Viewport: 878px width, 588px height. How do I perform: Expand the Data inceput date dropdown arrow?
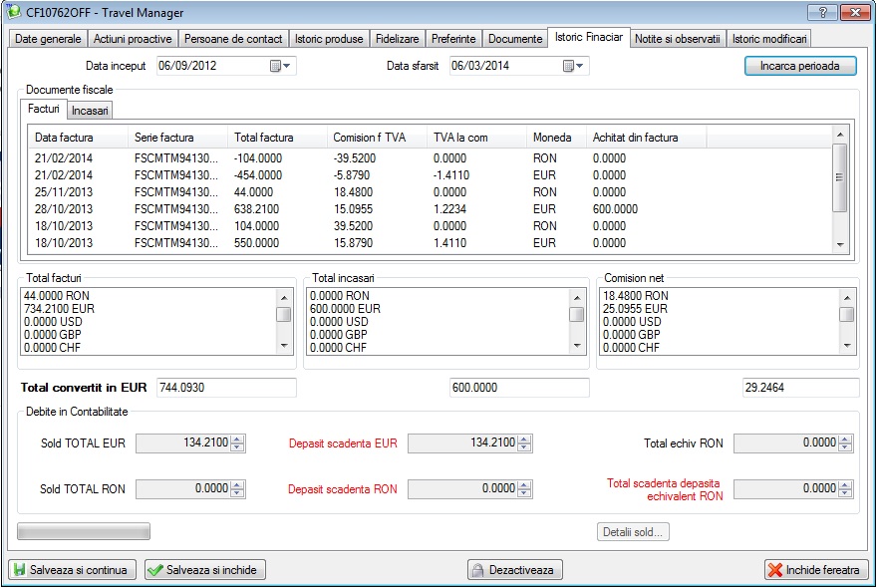(287, 67)
